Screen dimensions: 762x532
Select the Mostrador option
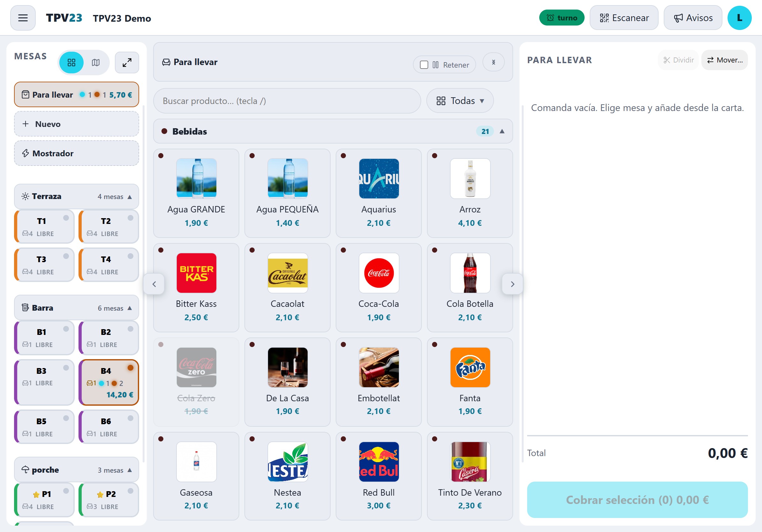point(76,153)
